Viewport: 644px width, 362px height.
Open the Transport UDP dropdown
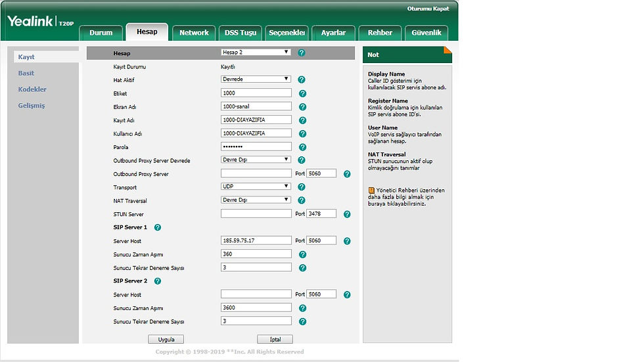[x=256, y=187]
